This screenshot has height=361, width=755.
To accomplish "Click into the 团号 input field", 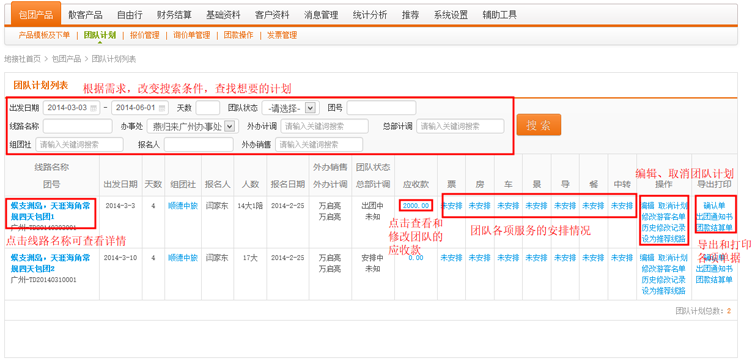I will coord(381,108).
